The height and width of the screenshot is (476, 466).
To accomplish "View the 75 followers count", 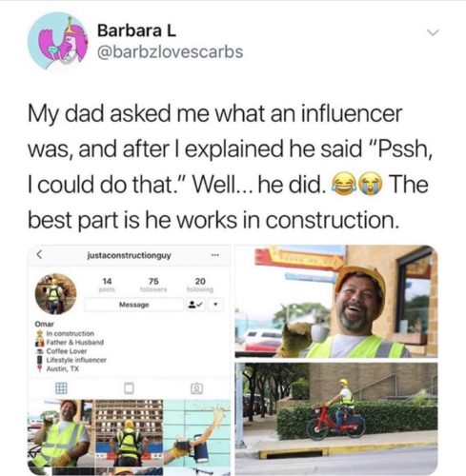I will 153,285.
